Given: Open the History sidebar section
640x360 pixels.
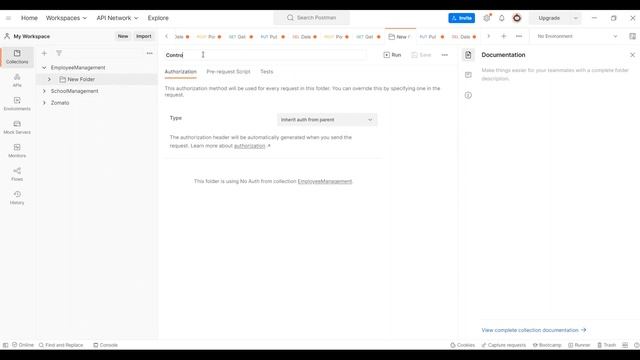Looking at the screenshot, I should pyautogui.click(x=17, y=198).
